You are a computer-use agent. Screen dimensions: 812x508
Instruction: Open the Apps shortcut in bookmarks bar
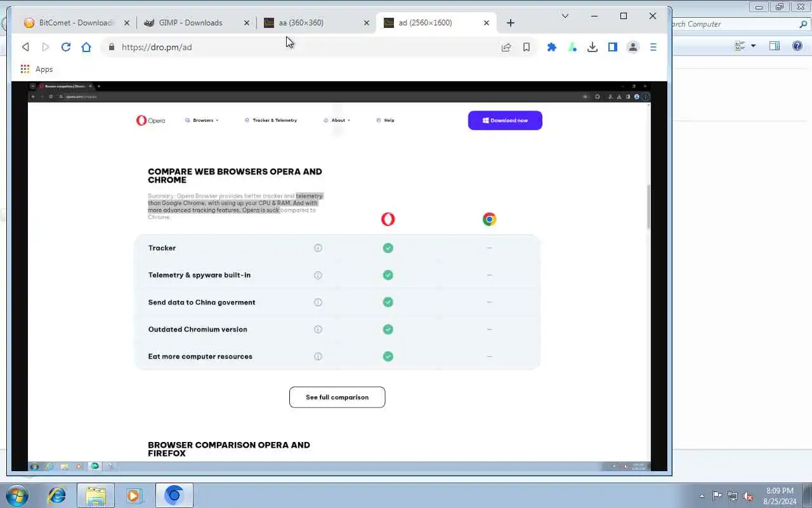click(37, 69)
